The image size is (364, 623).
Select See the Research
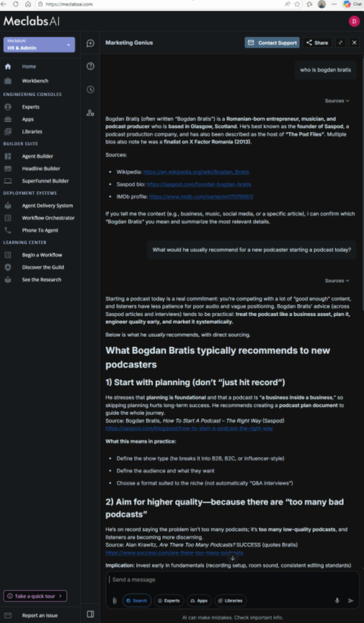tap(41, 279)
